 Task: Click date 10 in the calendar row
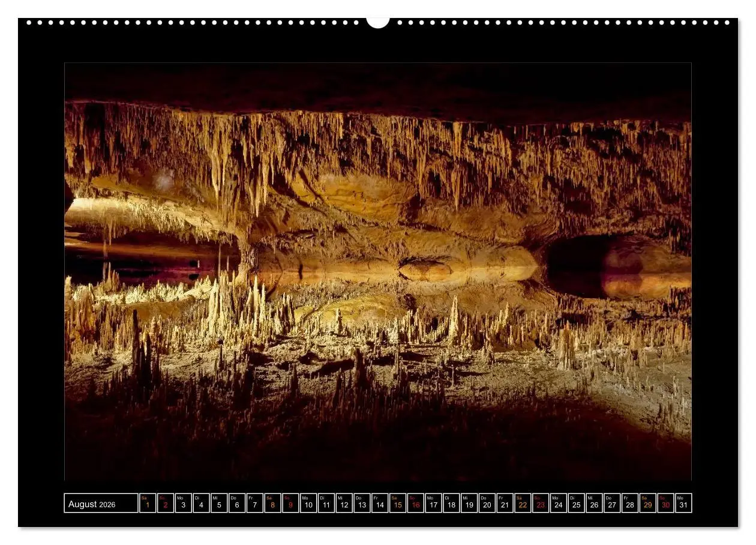[x=307, y=506]
